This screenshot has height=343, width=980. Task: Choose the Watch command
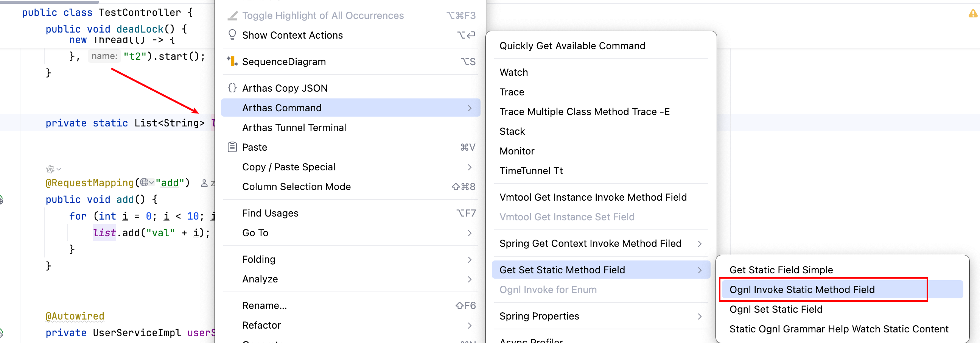(x=513, y=72)
